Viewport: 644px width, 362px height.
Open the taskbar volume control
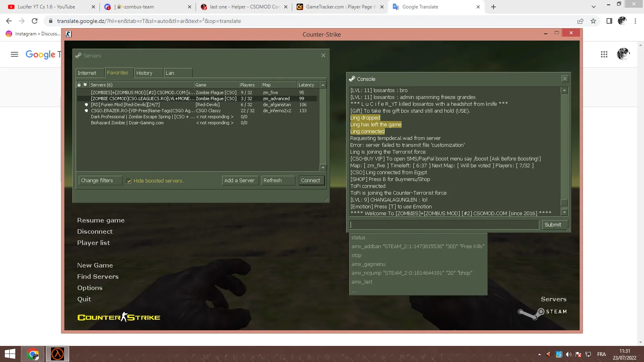click(x=568, y=354)
